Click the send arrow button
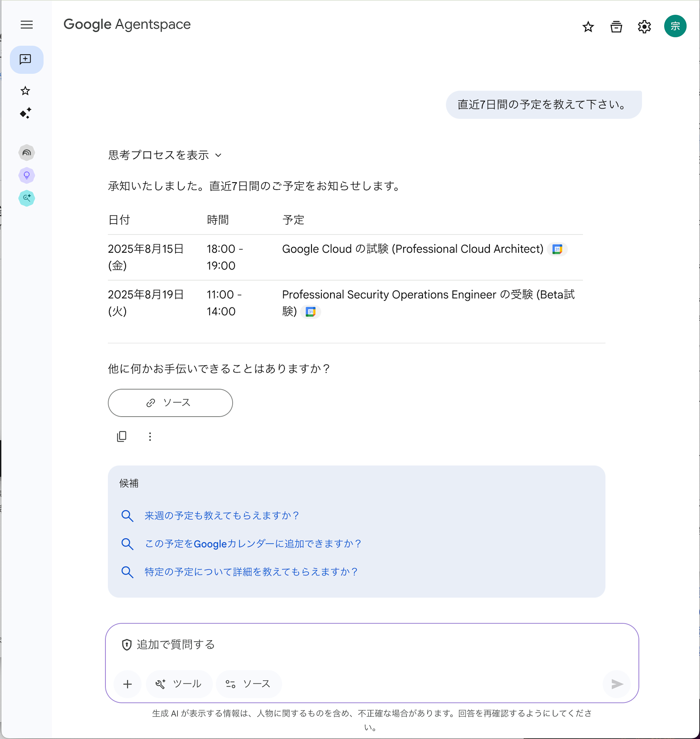The height and width of the screenshot is (739, 700). click(617, 684)
